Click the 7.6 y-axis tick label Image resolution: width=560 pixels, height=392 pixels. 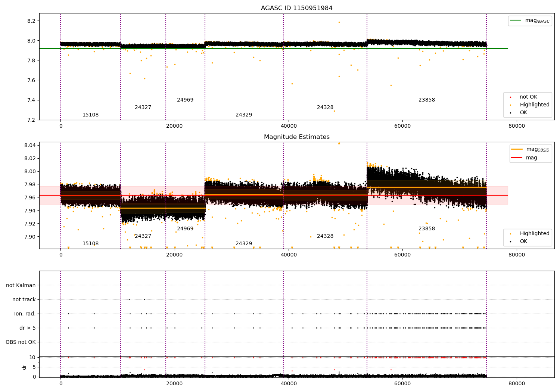[31, 80]
